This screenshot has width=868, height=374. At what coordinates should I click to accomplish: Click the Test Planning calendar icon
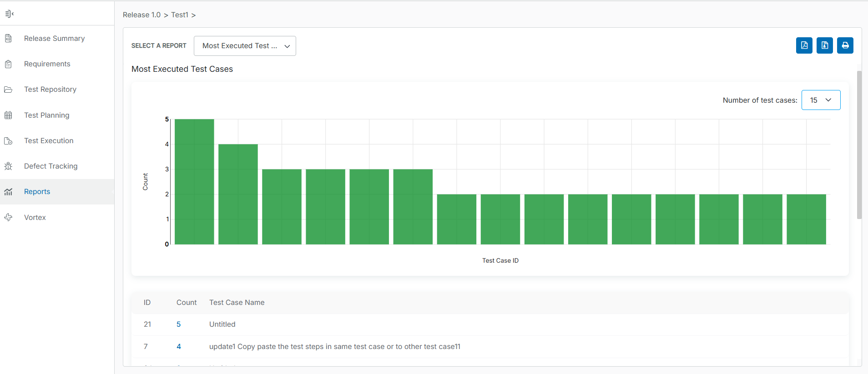click(8, 115)
